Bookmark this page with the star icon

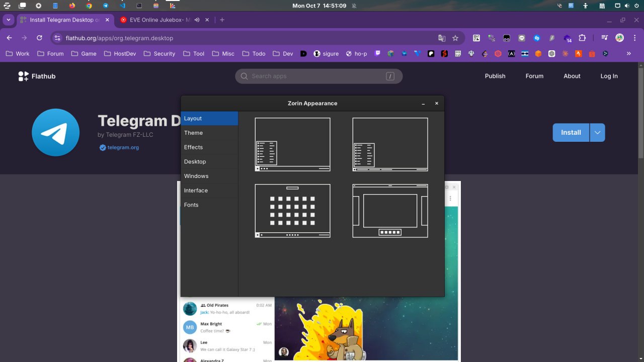pos(455,38)
